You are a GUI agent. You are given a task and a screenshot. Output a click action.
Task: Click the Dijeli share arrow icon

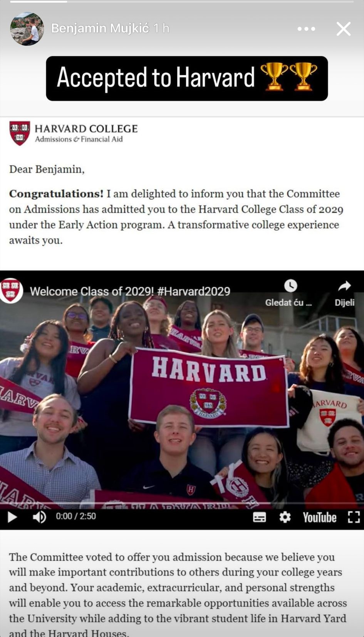344,286
